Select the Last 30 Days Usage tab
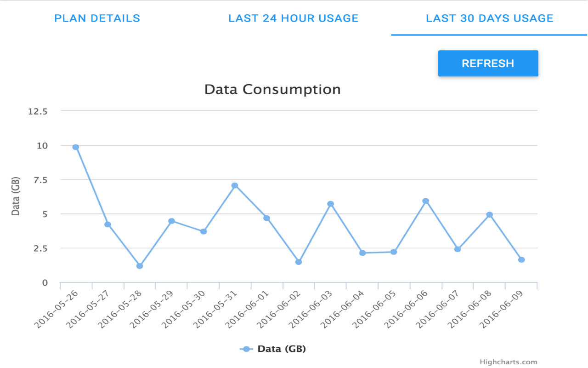Image resolution: width=588 pixels, height=368 pixels. pyautogui.click(x=490, y=18)
